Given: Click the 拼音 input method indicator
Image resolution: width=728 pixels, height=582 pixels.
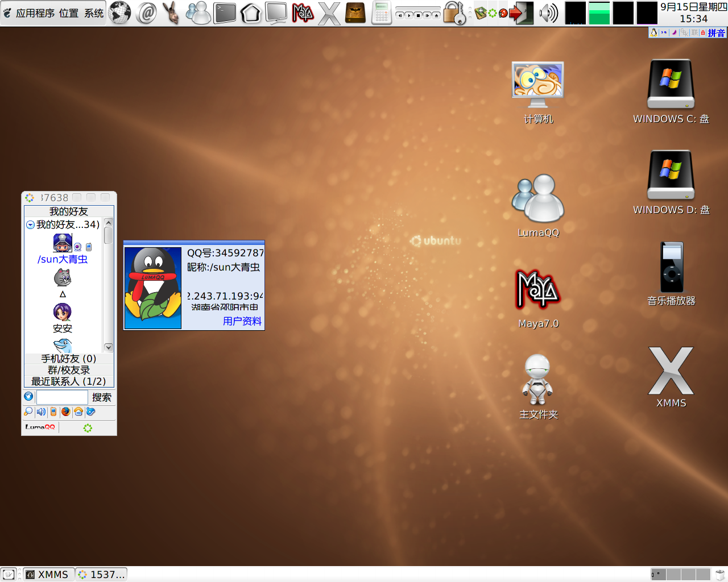Looking at the screenshot, I should pyautogui.click(x=716, y=33).
